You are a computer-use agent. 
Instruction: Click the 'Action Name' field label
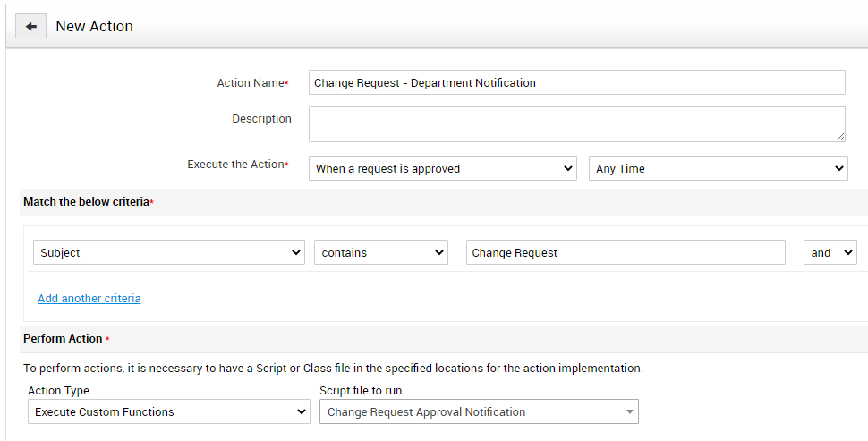250,82
